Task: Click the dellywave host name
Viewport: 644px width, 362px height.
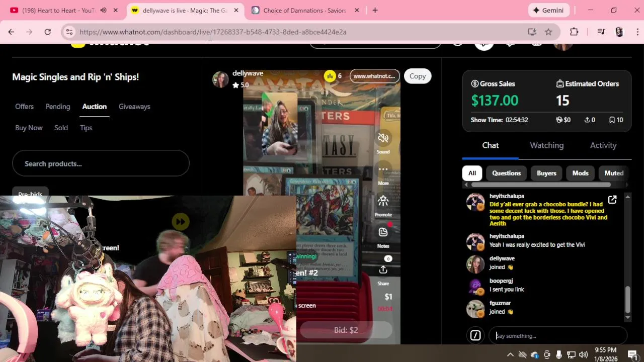Action: coord(248,73)
